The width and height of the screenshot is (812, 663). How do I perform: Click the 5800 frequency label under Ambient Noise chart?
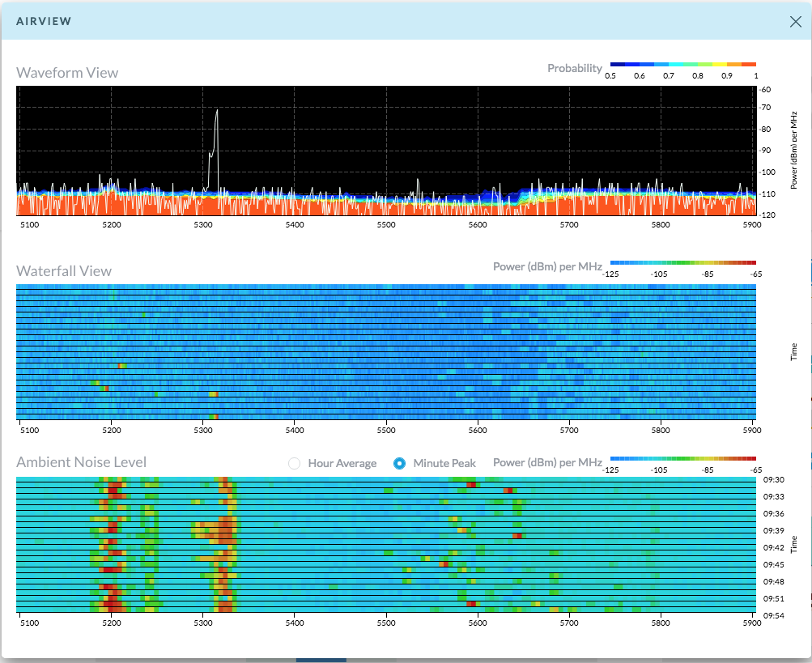(661, 623)
